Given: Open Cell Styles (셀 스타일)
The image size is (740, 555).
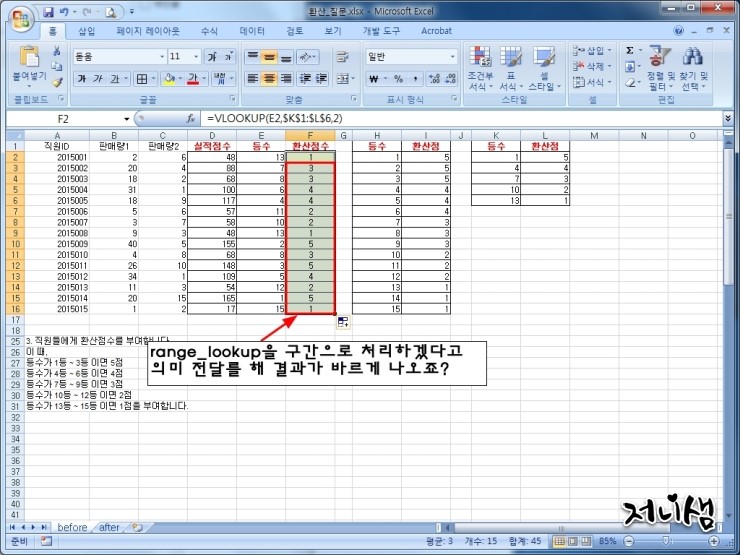Looking at the screenshot, I should (544, 68).
